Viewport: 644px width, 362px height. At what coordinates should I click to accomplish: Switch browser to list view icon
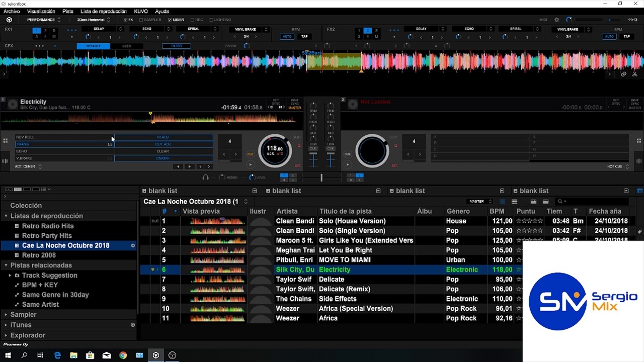tap(514, 202)
